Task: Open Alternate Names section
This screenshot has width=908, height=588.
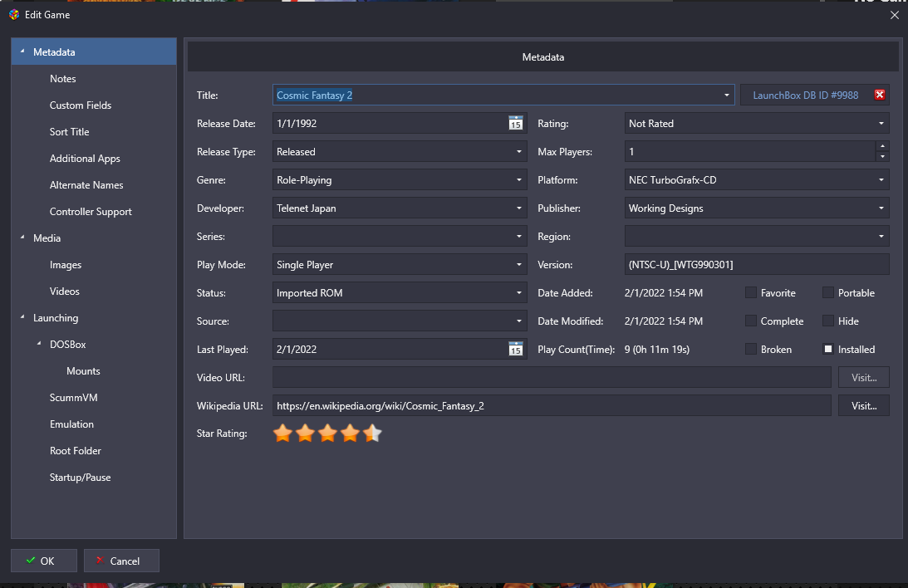Action: (86, 185)
